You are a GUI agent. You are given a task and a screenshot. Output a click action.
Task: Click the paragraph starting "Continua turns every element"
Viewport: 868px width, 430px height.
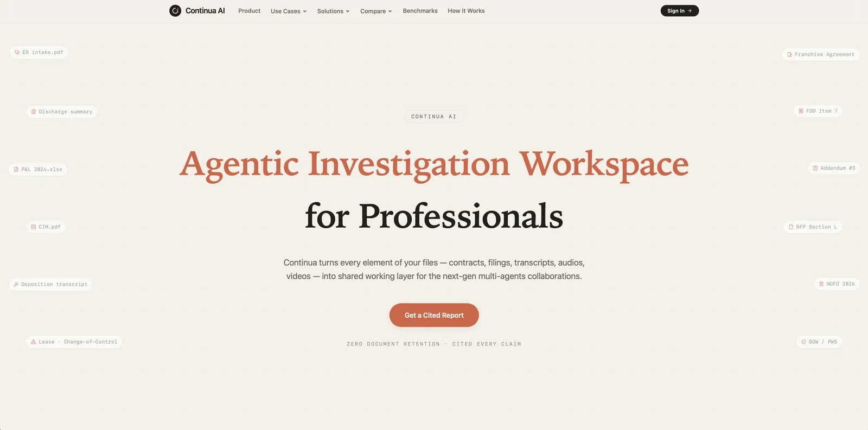434,269
